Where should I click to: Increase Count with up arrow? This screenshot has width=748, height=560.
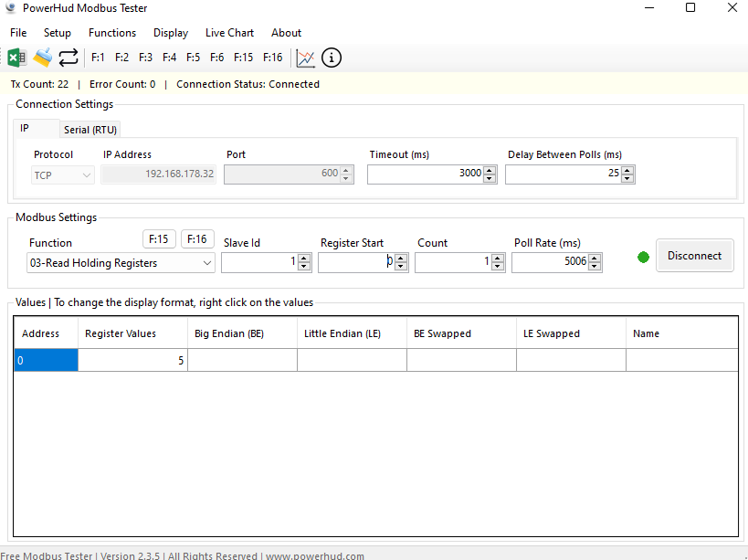coord(498,258)
